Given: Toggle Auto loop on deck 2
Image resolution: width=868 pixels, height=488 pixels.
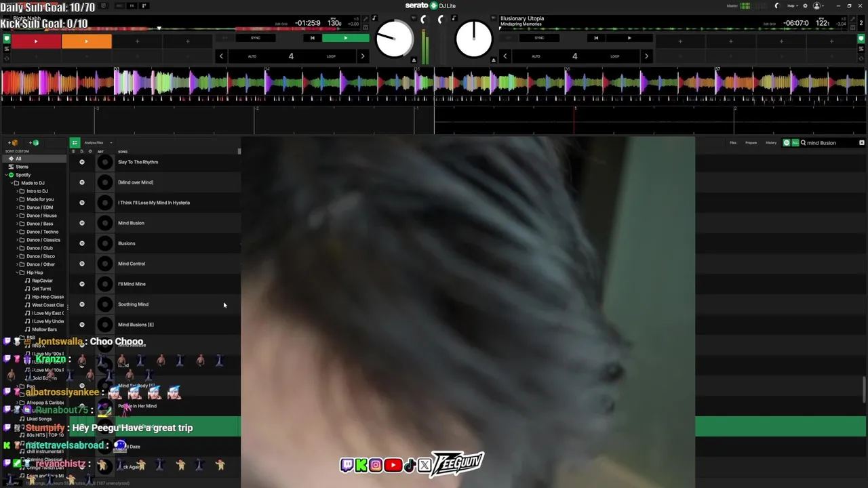Looking at the screenshot, I should click(x=536, y=56).
